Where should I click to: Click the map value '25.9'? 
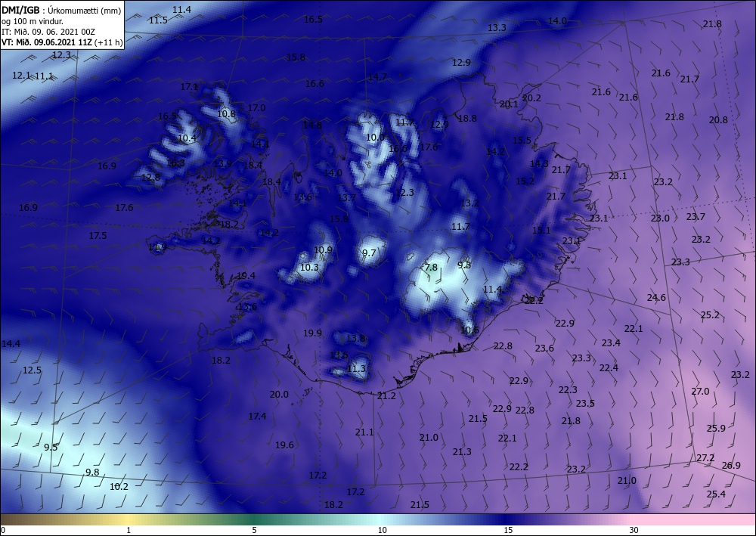716,428
